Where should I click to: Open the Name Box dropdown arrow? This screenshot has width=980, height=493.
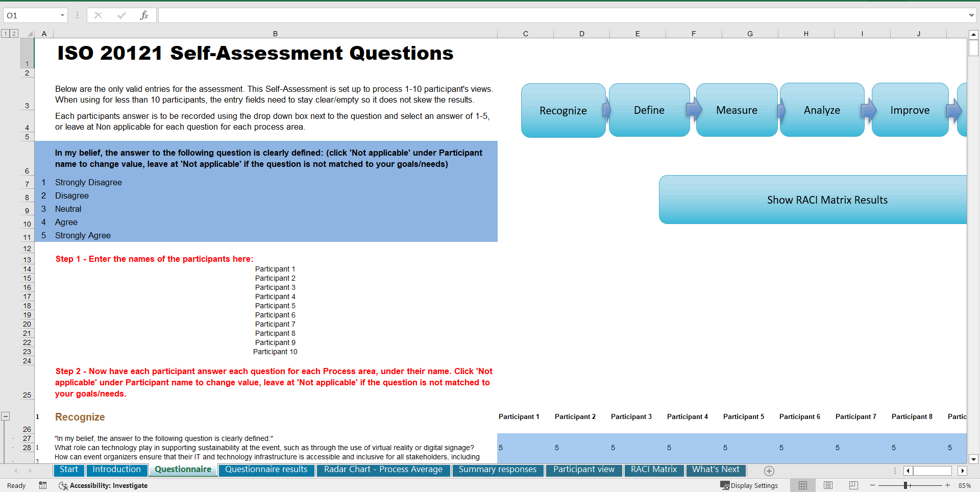point(62,15)
